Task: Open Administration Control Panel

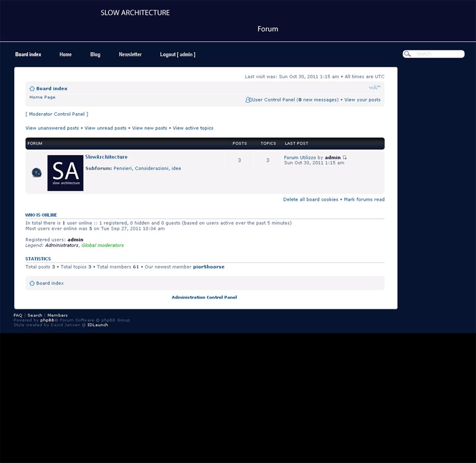Action: click(204, 298)
